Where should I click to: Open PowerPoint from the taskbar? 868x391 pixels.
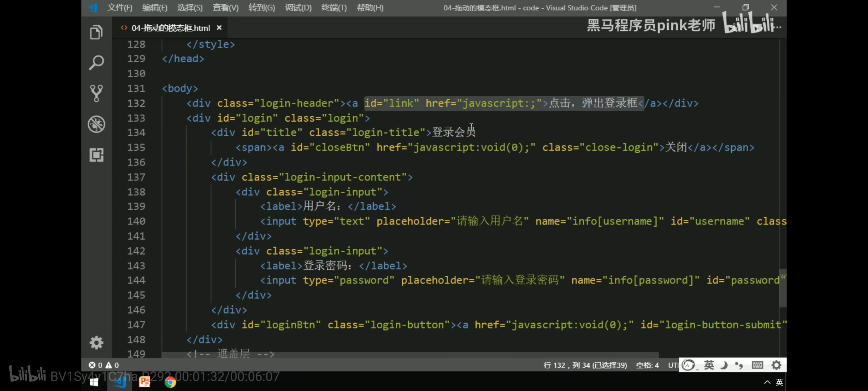[145, 382]
